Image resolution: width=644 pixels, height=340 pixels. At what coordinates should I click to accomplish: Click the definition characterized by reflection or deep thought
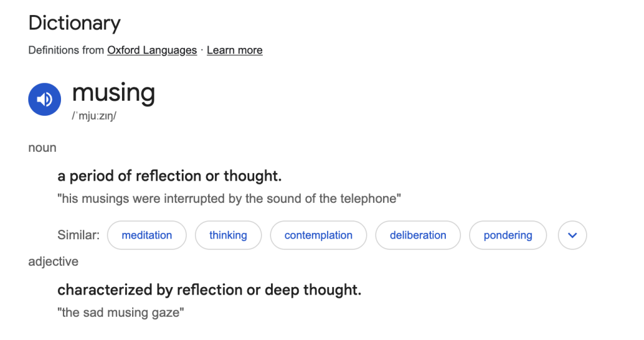point(209,290)
